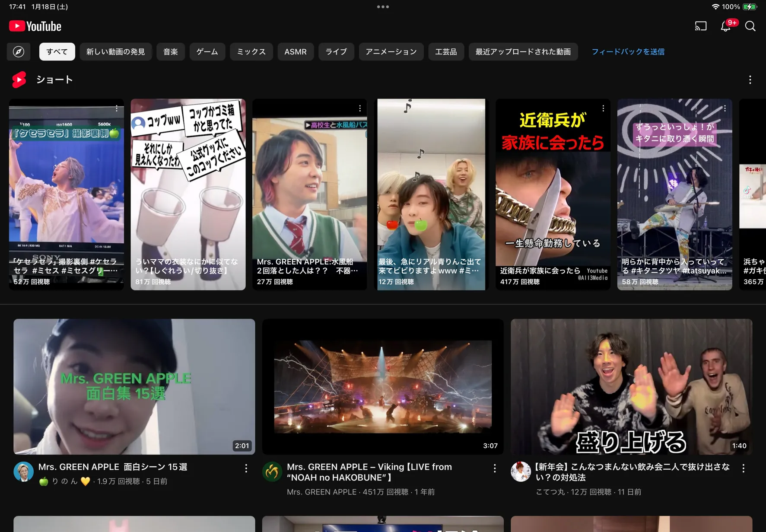
Task: Click フィードバックを送信 link
Action: [x=628, y=52]
